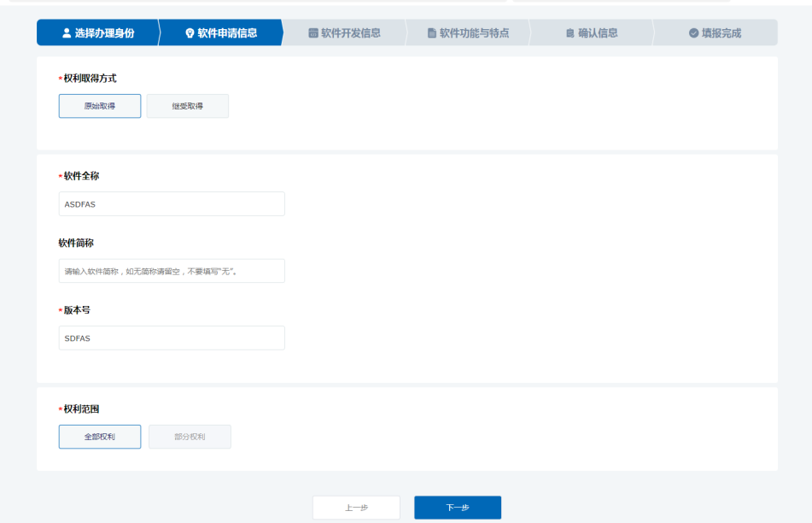Open the 填报完成 step label
This screenshot has height=523, width=812.
tap(721, 33)
